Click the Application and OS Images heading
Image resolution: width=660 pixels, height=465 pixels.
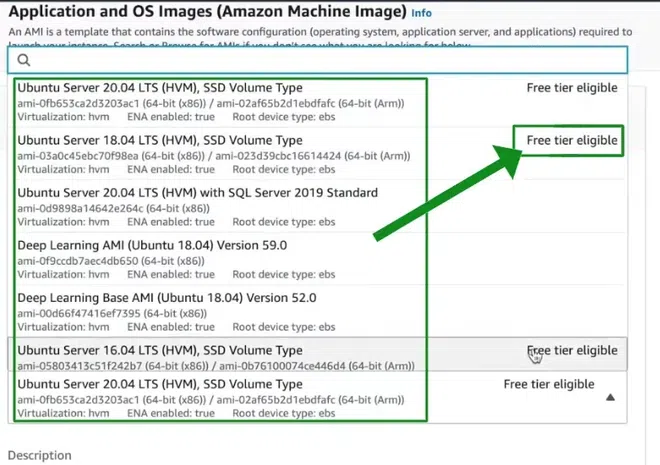208,12
